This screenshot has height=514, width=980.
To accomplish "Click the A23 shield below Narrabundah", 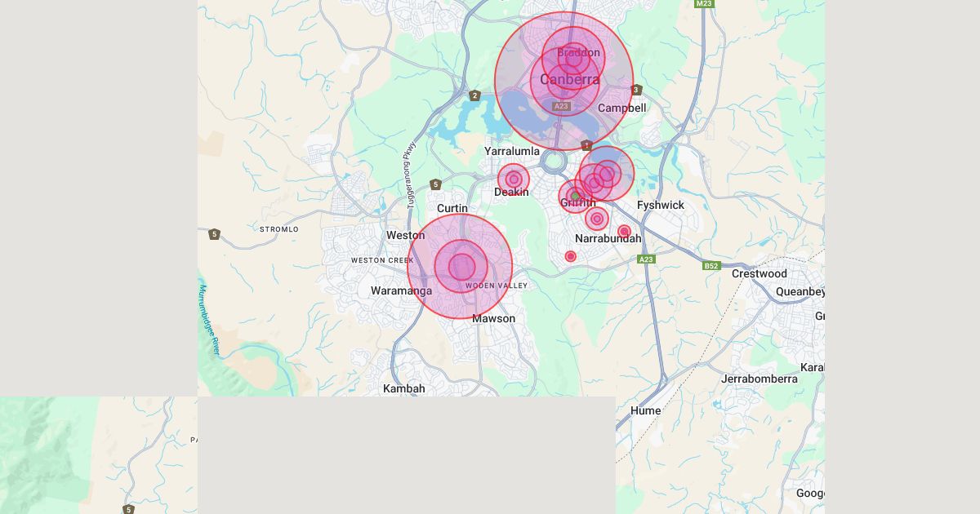I will 646,259.
